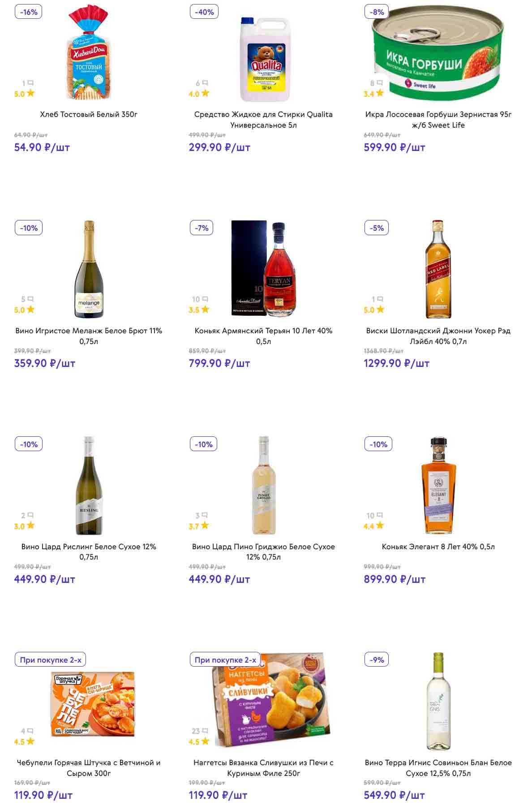This screenshot has height=810, width=532.
Task: Open the Хлеб Тостовый Белый 350г product link
Action: coord(89,114)
